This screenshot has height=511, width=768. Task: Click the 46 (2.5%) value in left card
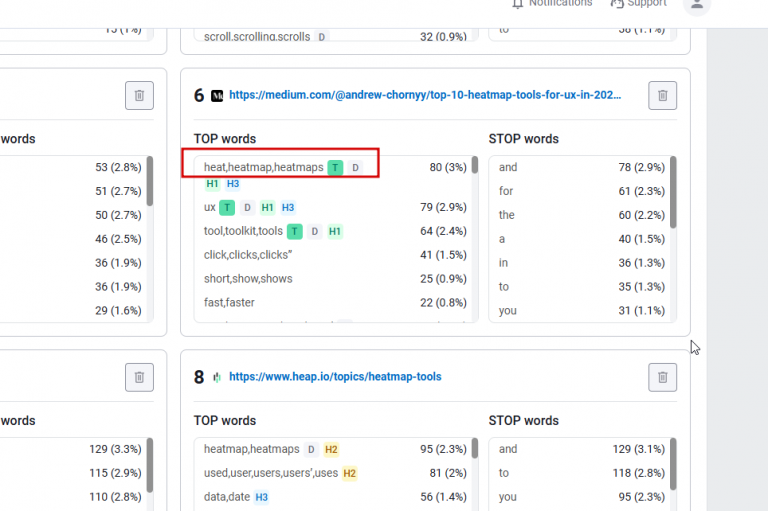(118, 239)
